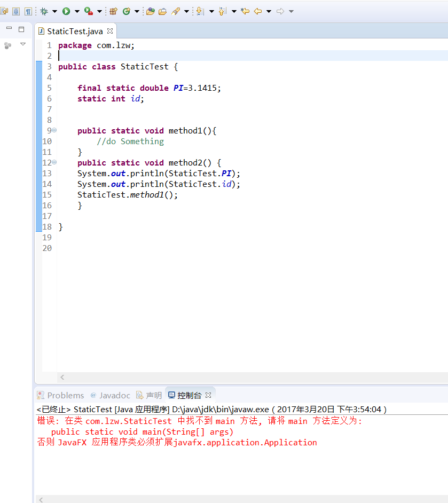Close the StaticTest.java tab
448x503 pixels.
[110, 31]
